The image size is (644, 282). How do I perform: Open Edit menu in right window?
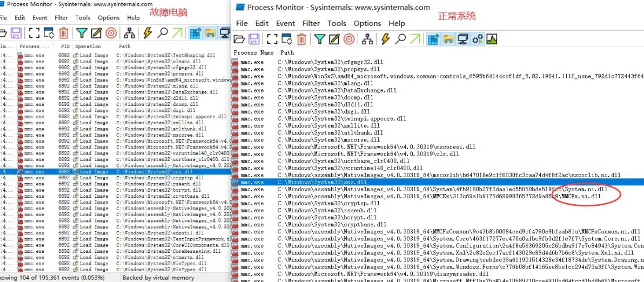point(262,23)
